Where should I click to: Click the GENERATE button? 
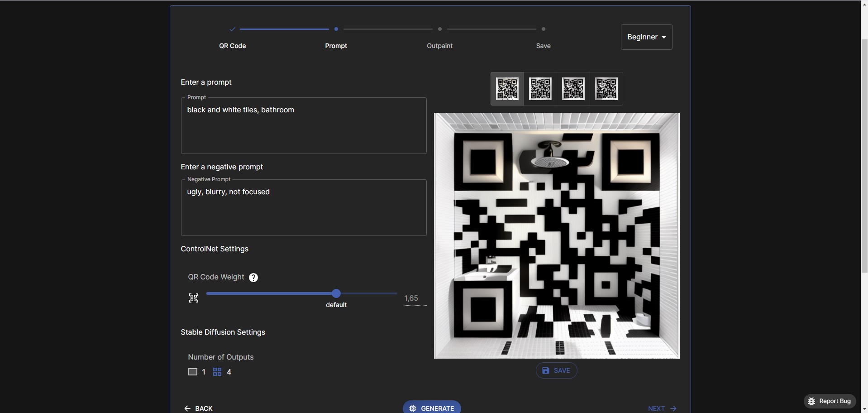[432, 407]
